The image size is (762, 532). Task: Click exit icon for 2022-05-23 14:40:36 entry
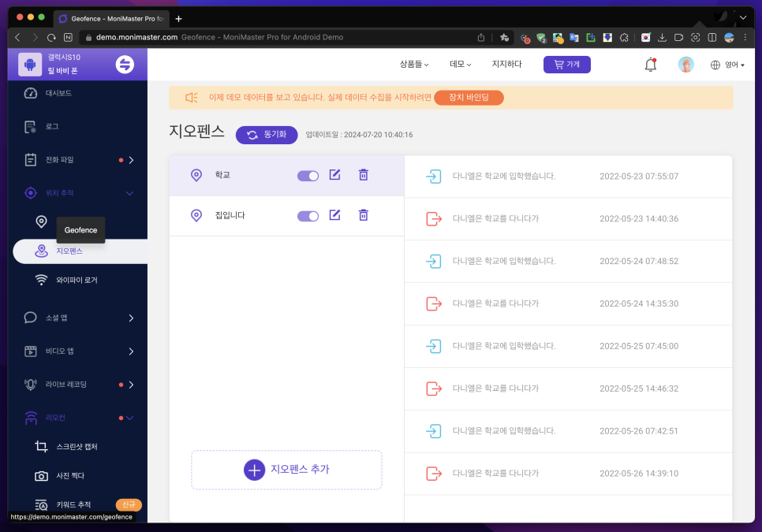point(434,219)
